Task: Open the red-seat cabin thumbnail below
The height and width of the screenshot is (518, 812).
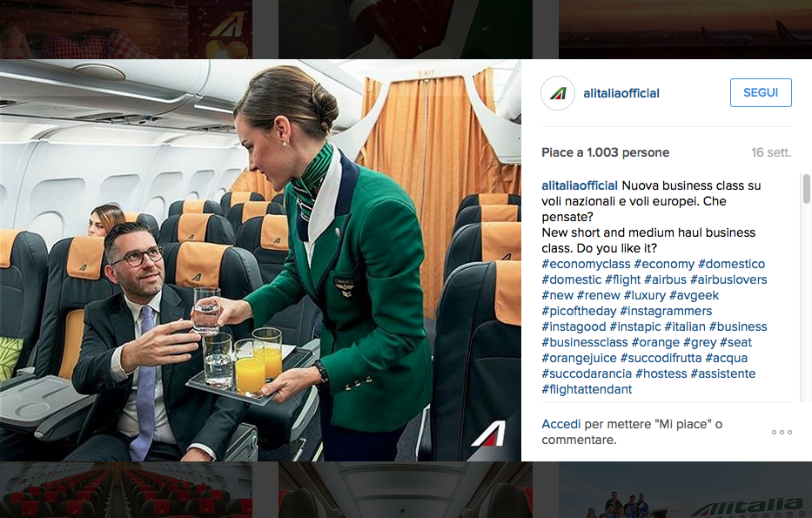Action: (x=126, y=490)
